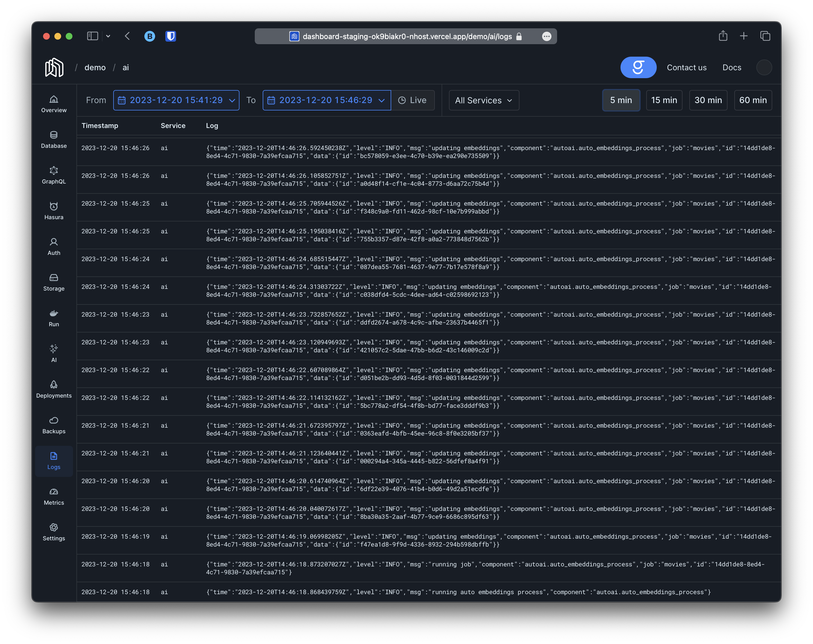
Task: Open the Docs link
Action: [x=731, y=67]
